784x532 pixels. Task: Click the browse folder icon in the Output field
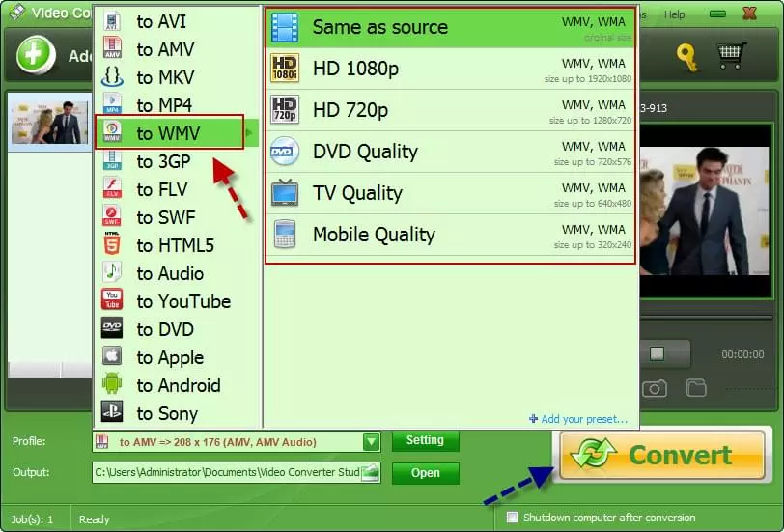(x=371, y=472)
